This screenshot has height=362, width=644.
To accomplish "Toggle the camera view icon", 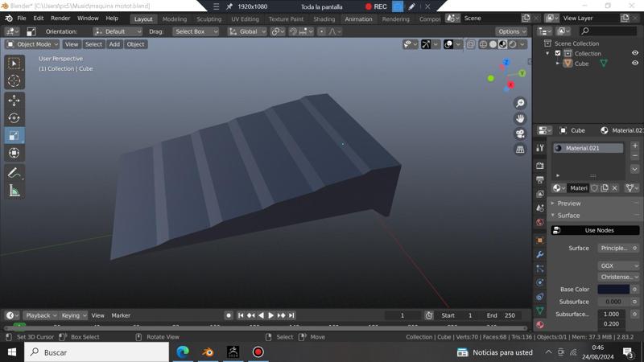I will pyautogui.click(x=520, y=134).
